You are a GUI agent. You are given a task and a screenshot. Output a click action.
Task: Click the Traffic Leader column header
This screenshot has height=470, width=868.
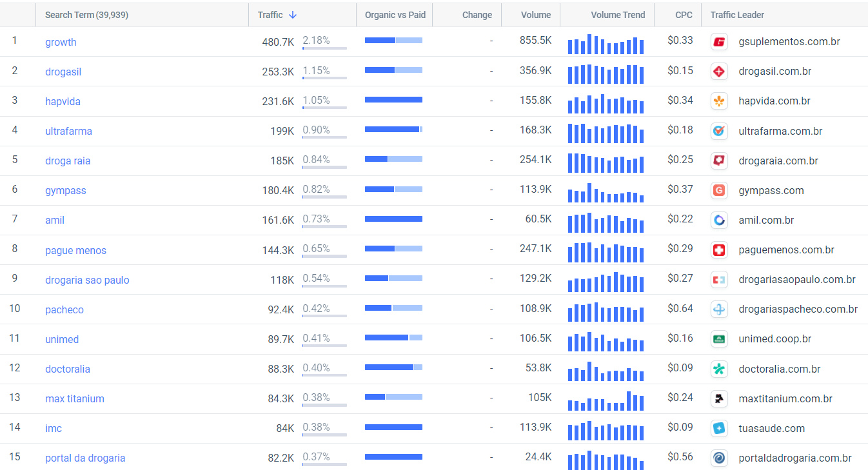(737, 15)
